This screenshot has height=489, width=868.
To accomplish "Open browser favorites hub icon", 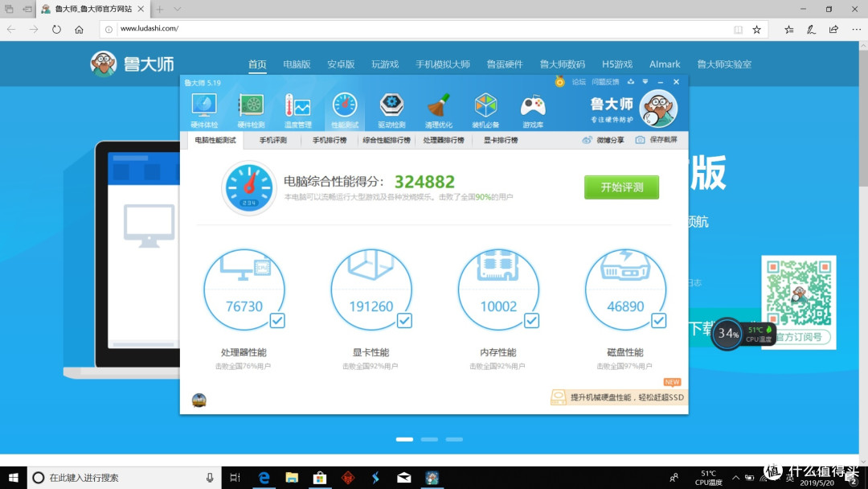I will [x=789, y=29].
